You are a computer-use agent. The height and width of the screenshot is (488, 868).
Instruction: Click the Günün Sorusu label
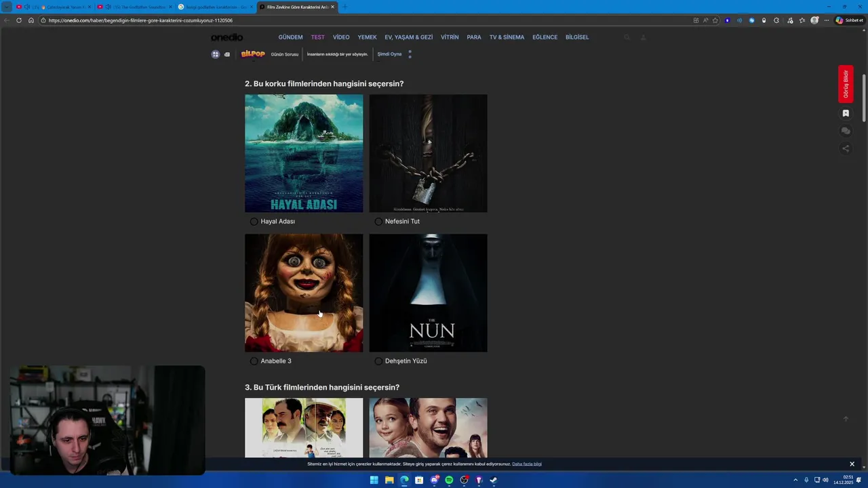point(284,54)
